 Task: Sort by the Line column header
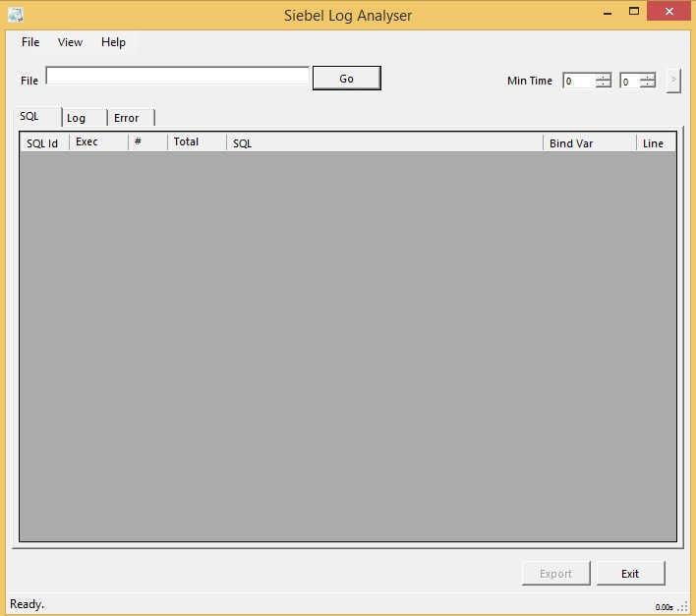656,142
